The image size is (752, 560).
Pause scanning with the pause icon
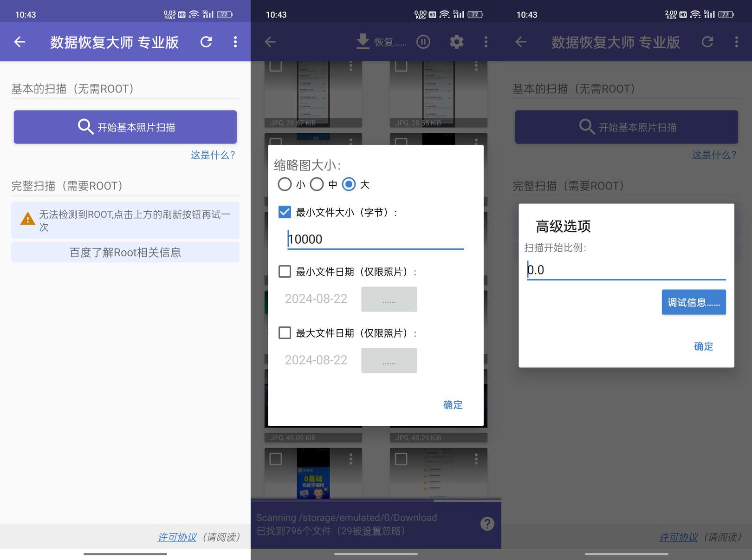(423, 42)
